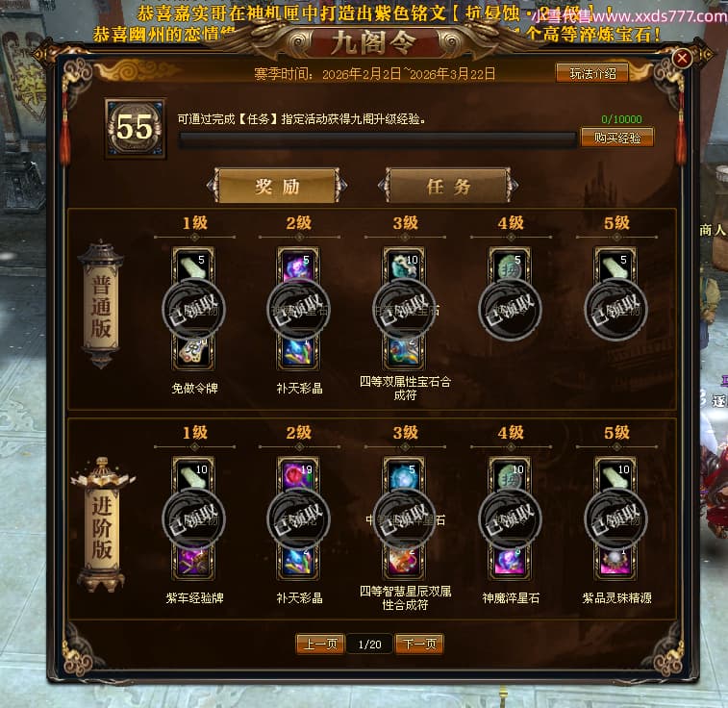Select the 免做令牌 reward icon in 普通版 level 1

click(x=194, y=351)
